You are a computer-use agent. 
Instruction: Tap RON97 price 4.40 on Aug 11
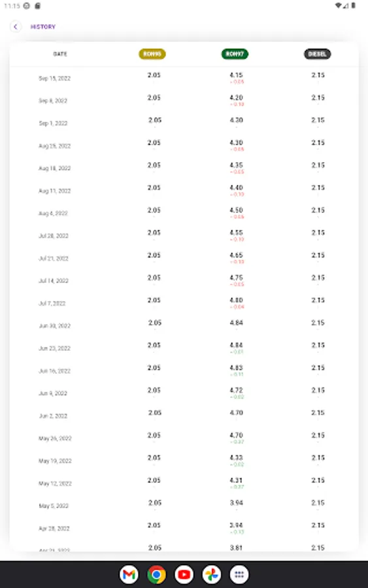(237, 188)
